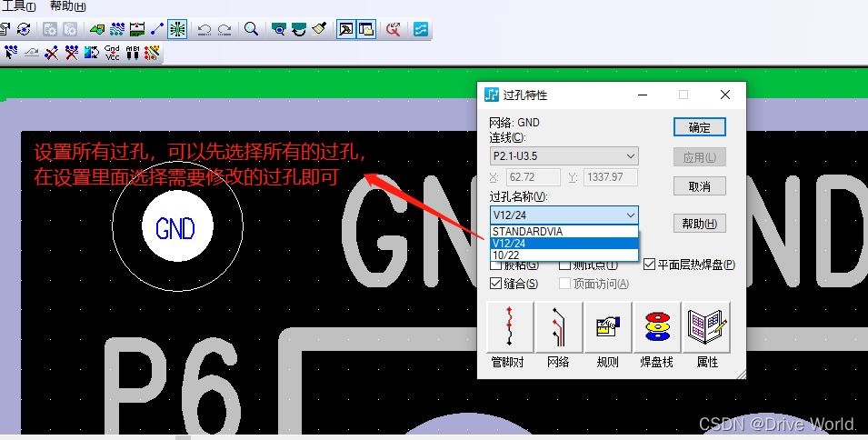This screenshot has width=868, height=440.
Task: Open the Design toolbar with wavy traces icon
Action: (x=117, y=29)
